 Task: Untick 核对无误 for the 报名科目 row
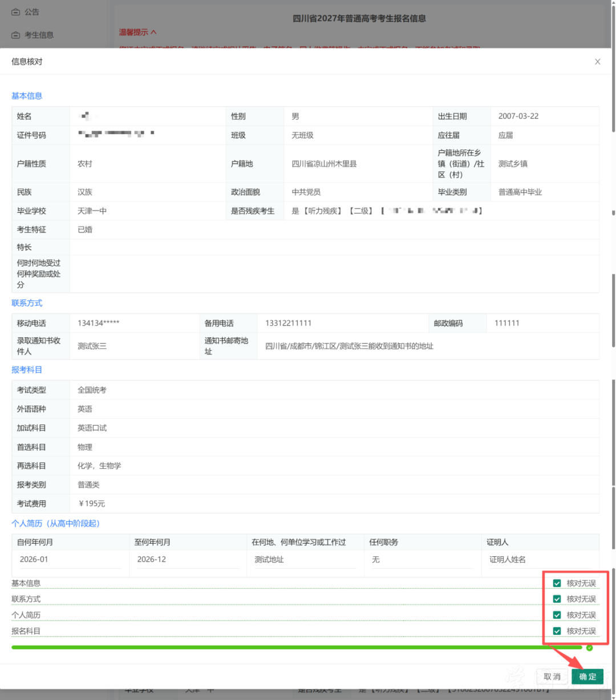tap(557, 631)
